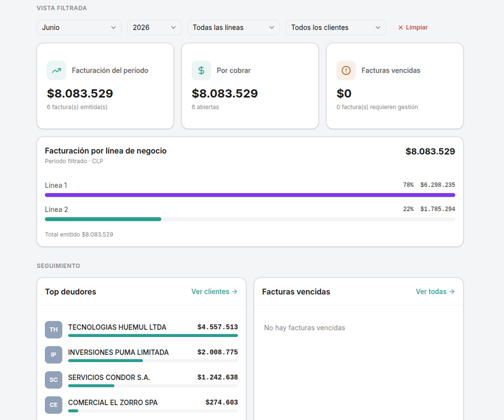Click the 22% share value
504x420 pixels.
409,209
